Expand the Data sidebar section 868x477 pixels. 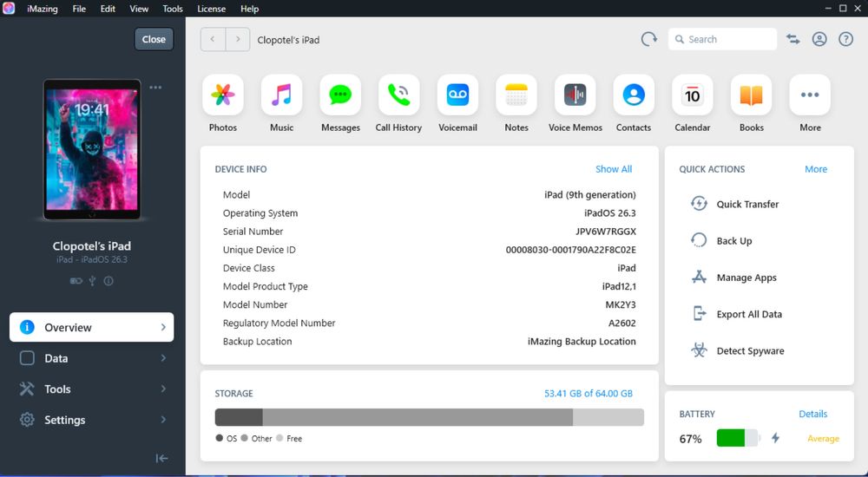(x=91, y=358)
